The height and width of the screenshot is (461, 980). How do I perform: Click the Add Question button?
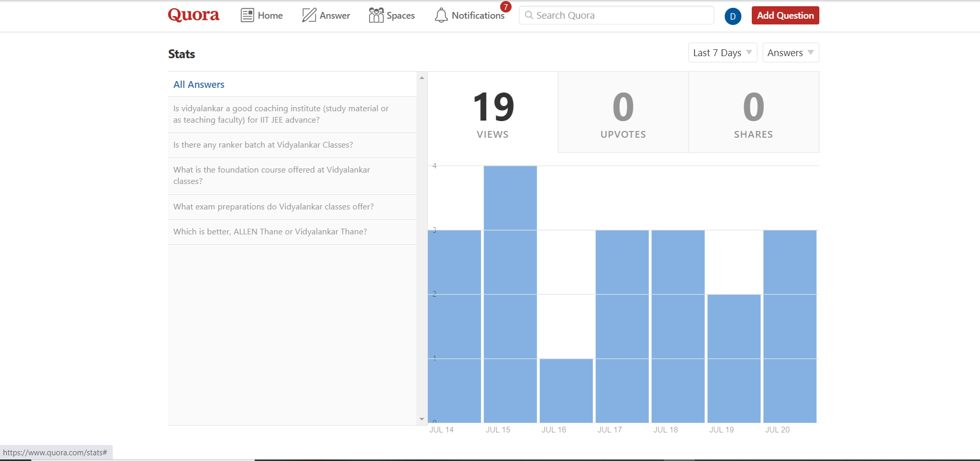[x=785, y=16]
